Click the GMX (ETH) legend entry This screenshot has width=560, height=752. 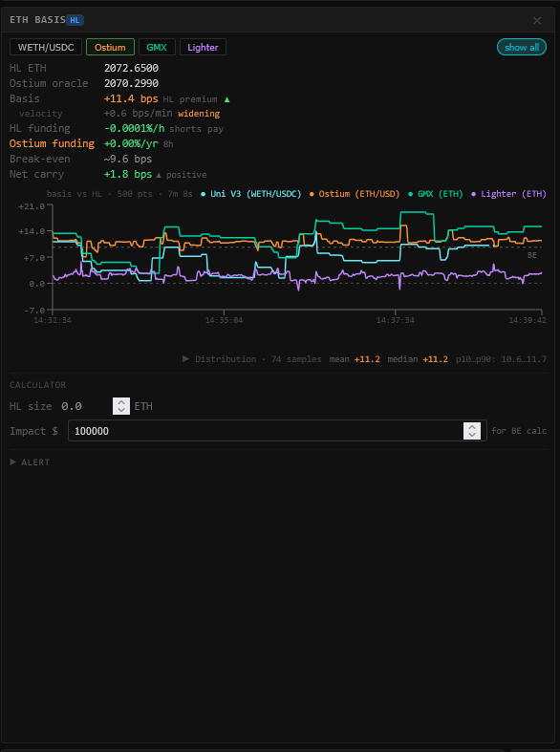tap(436, 194)
